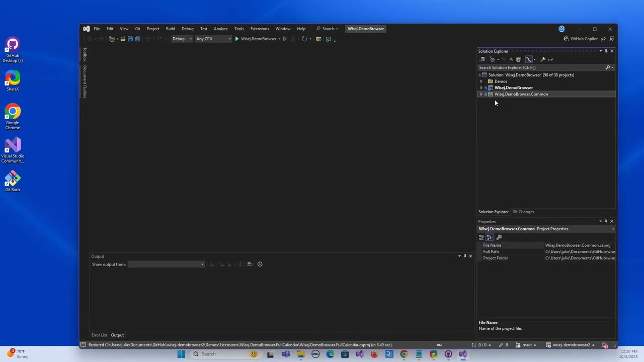Open the File menu

click(97, 29)
